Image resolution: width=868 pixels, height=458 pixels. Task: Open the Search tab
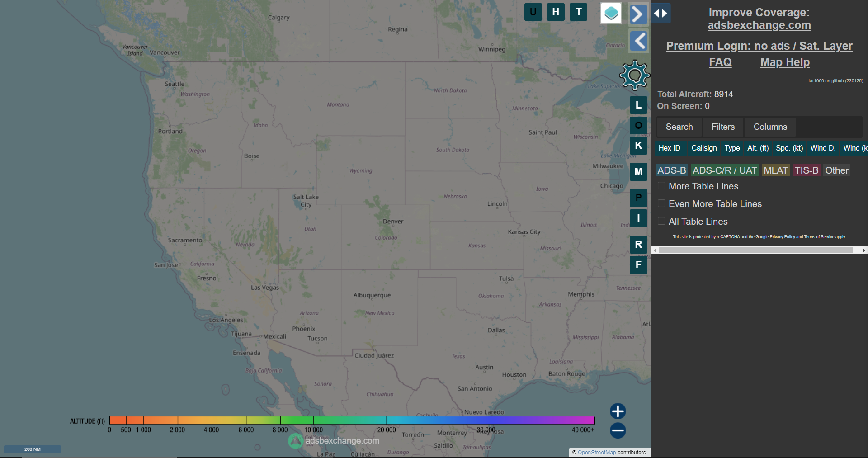click(x=679, y=127)
